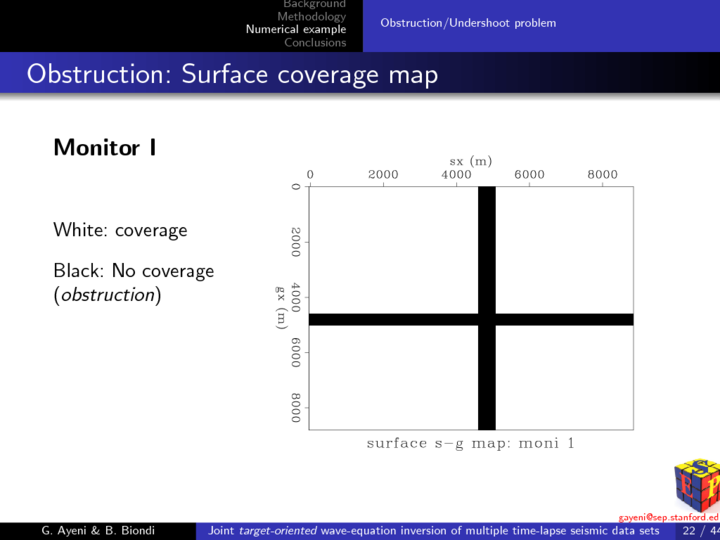Click the presentation title in the footer
This screenshot has height=540, width=720.
tap(434, 531)
